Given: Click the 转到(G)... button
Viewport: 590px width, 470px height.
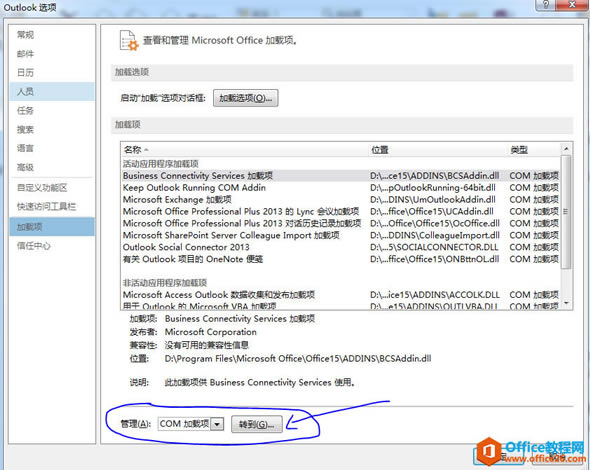Looking at the screenshot, I should click(257, 424).
